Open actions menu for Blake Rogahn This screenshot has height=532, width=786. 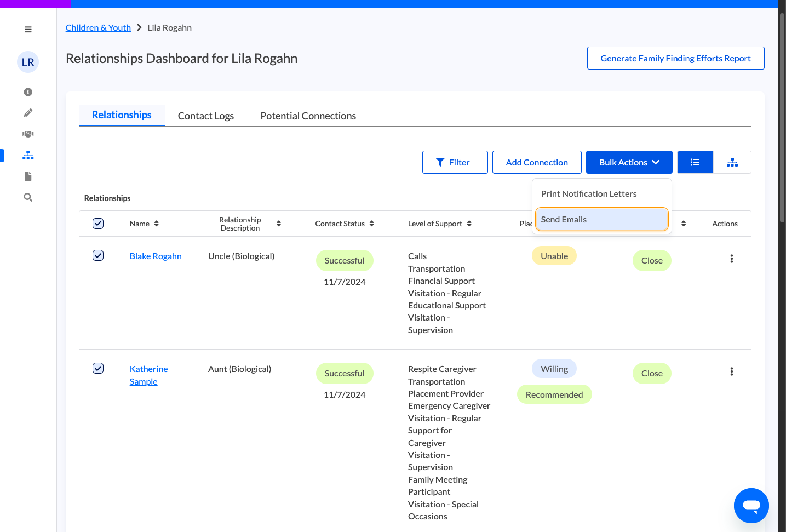click(732, 259)
